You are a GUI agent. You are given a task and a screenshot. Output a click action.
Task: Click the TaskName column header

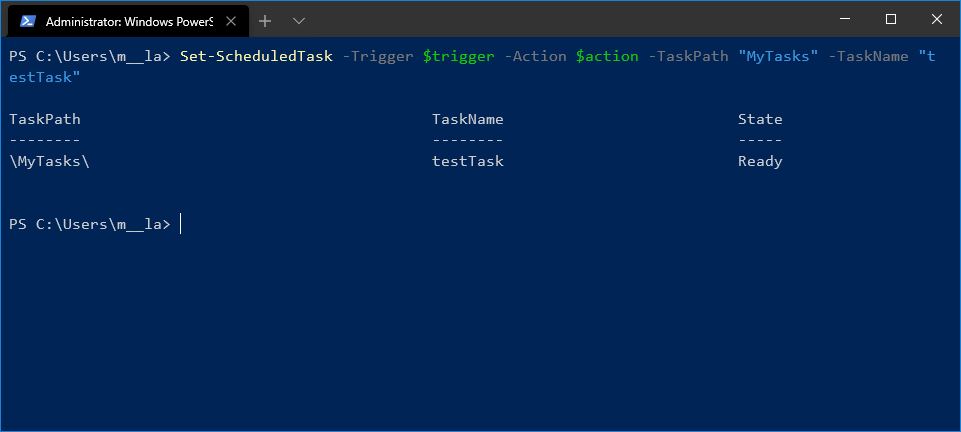point(467,119)
